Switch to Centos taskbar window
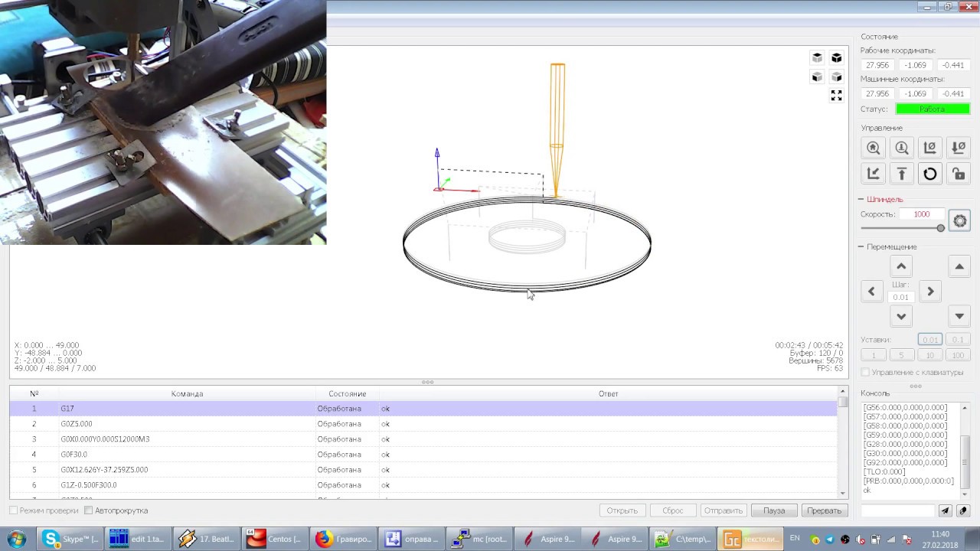Viewport: 980px width, 551px height. (x=276, y=539)
